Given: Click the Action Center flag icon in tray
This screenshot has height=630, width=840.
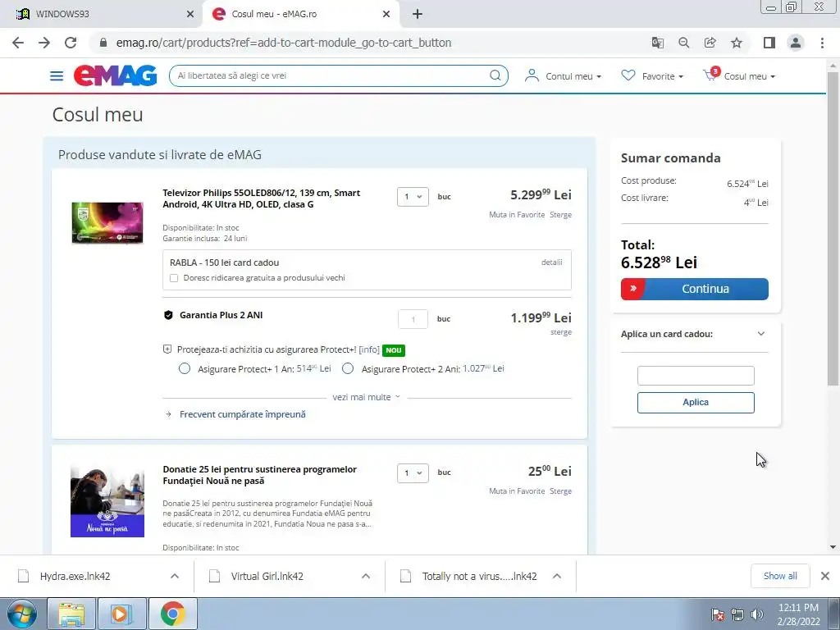Looking at the screenshot, I should (718, 614).
